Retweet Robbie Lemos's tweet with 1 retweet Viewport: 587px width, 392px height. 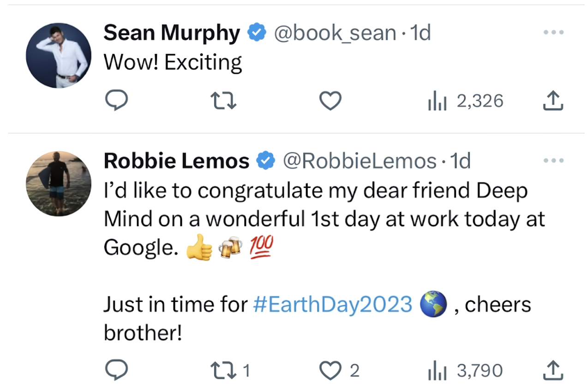(x=230, y=370)
